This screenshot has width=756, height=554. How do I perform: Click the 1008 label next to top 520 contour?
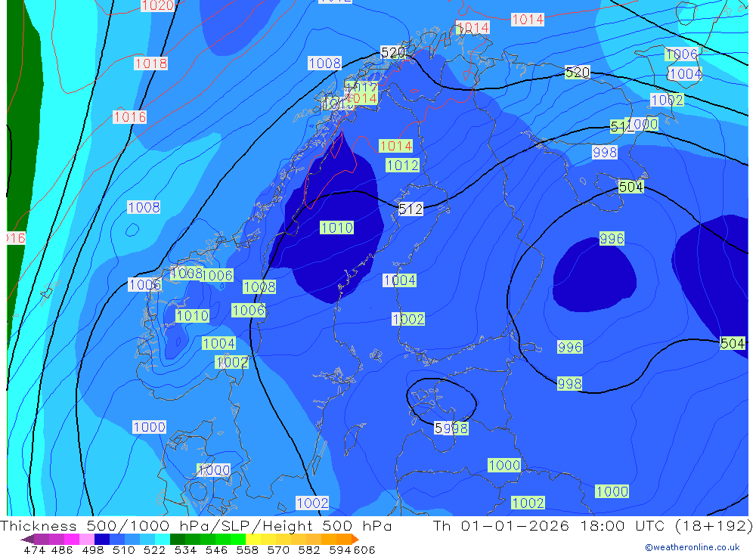tap(324, 63)
